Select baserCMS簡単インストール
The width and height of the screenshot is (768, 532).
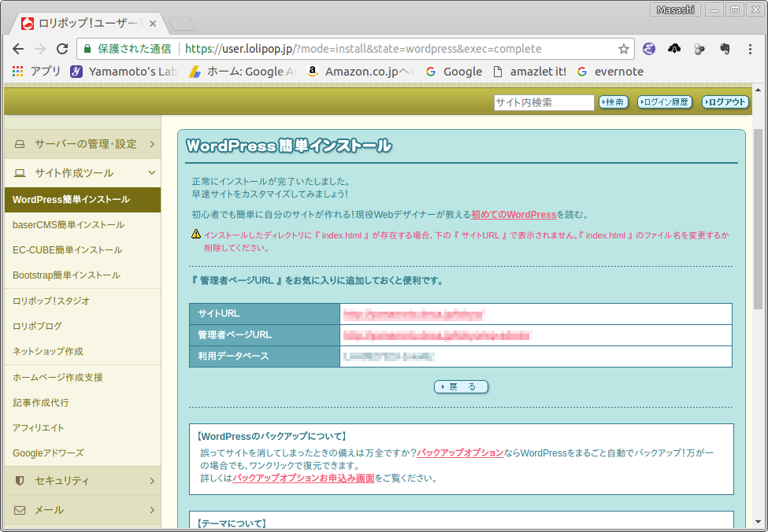69,225
